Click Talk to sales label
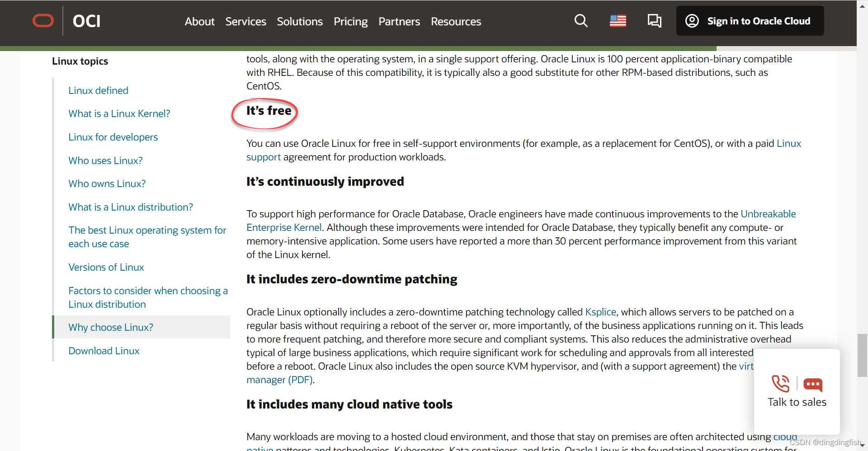The height and width of the screenshot is (451, 868). point(797,402)
